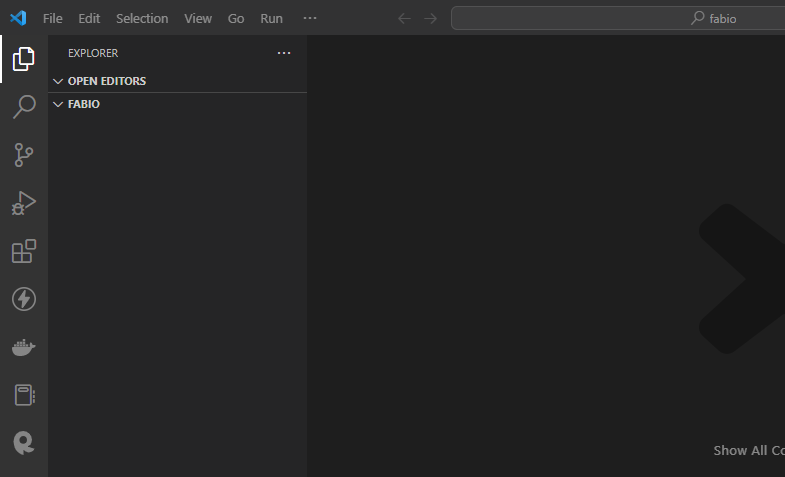Click the fabio command center search box

tap(618, 19)
